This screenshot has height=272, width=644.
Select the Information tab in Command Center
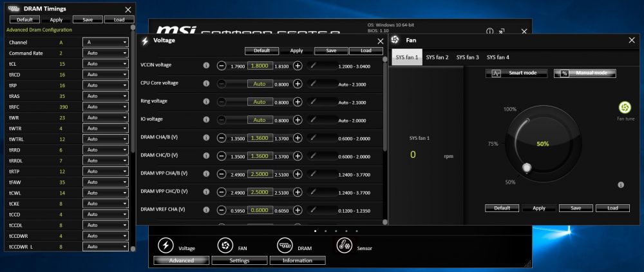point(298,260)
